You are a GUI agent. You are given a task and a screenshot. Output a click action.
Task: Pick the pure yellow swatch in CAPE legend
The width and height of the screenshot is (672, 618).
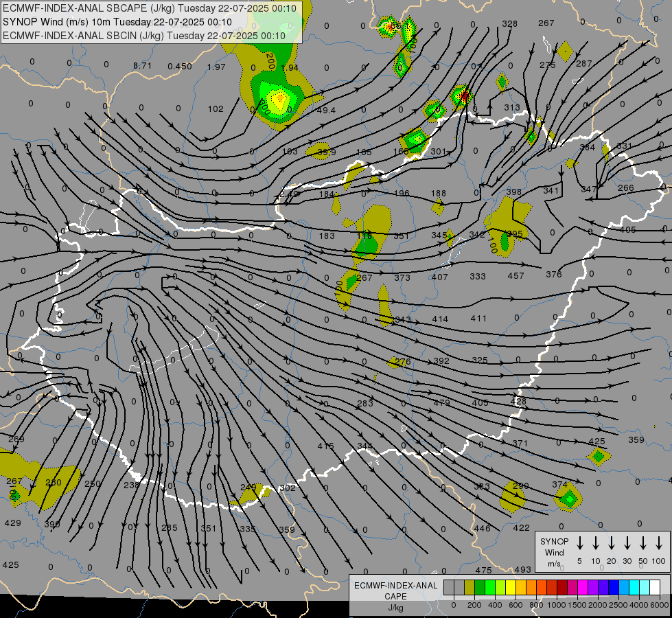click(511, 588)
